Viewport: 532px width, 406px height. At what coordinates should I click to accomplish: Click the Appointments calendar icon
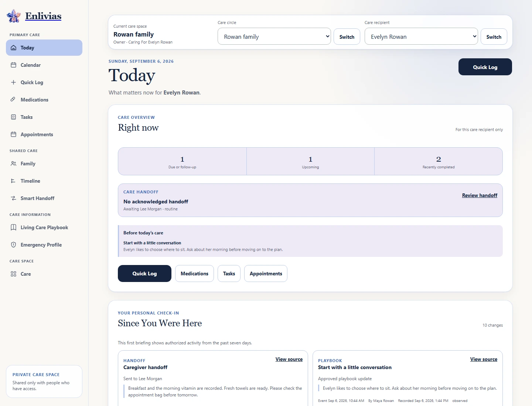[14, 134]
